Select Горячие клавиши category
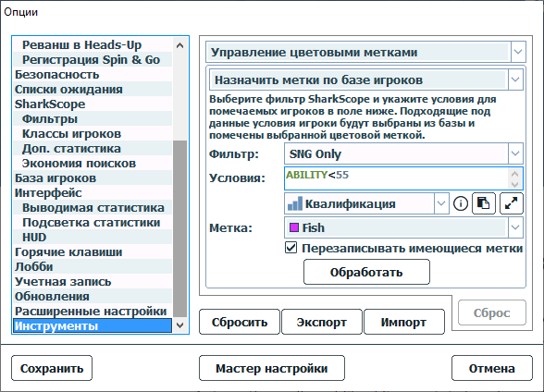Screen dimensions: 544x392 (x=93, y=252)
